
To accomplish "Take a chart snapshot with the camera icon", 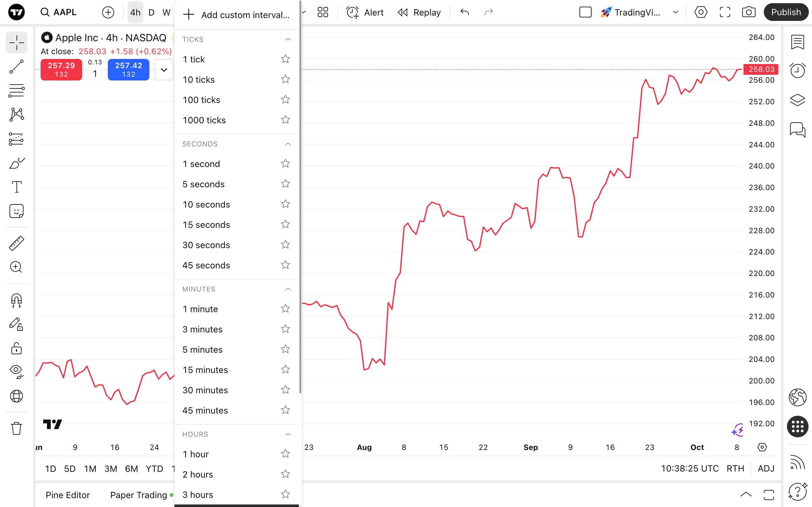I will (749, 12).
